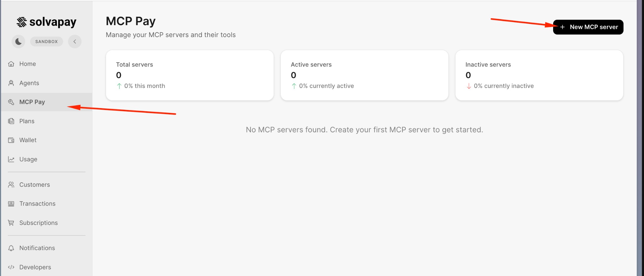Open the Agents page
Image resolution: width=644 pixels, height=276 pixels.
coord(47,83)
